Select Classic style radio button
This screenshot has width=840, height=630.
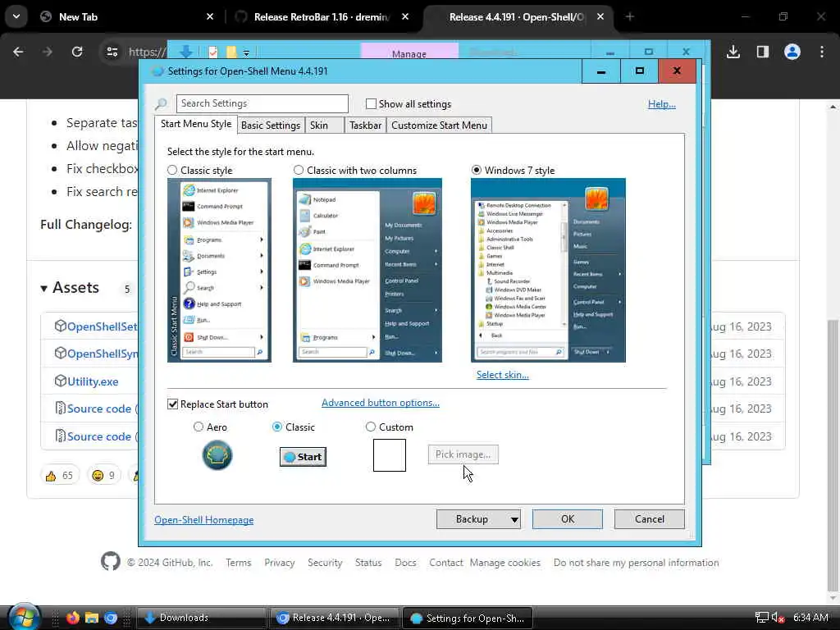[172, 171]
